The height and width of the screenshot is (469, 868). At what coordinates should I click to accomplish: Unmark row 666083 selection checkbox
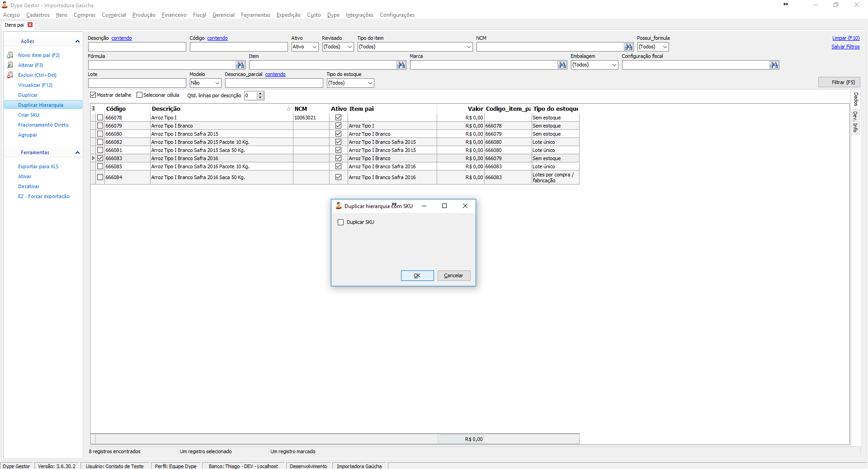click(x=100, y=158)
